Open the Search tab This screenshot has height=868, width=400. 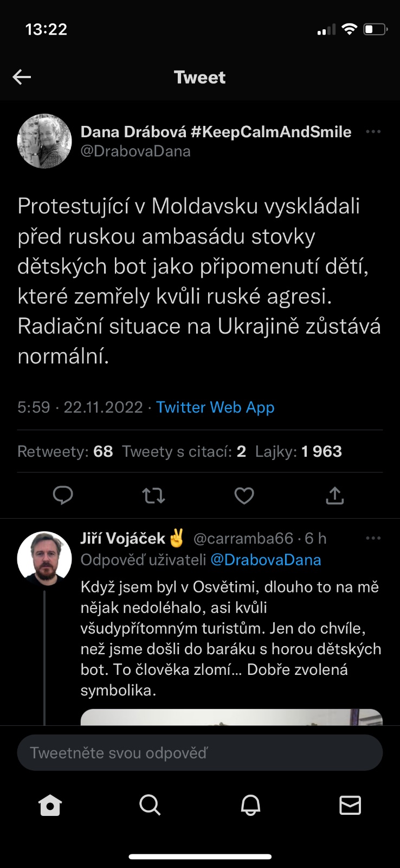pos(150,806)
